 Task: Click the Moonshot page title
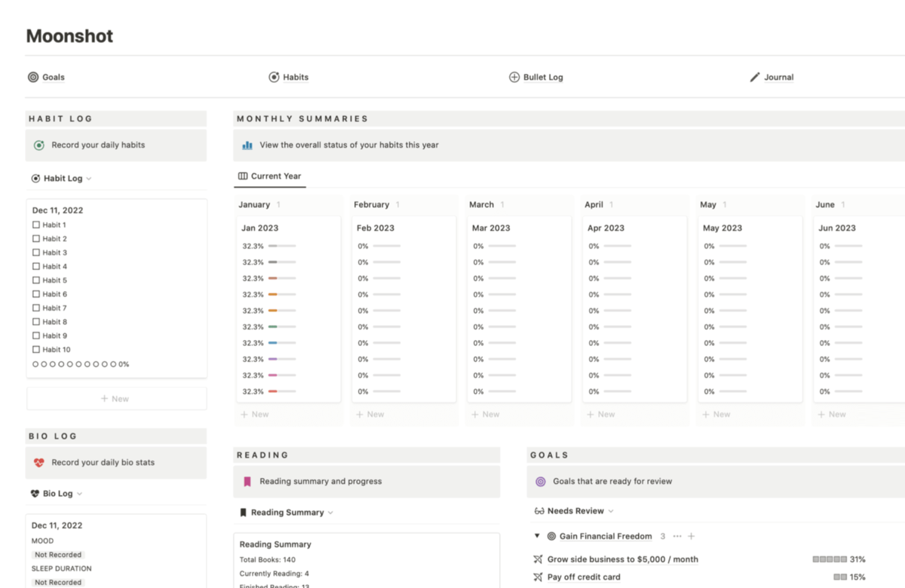tap(69, 36)
